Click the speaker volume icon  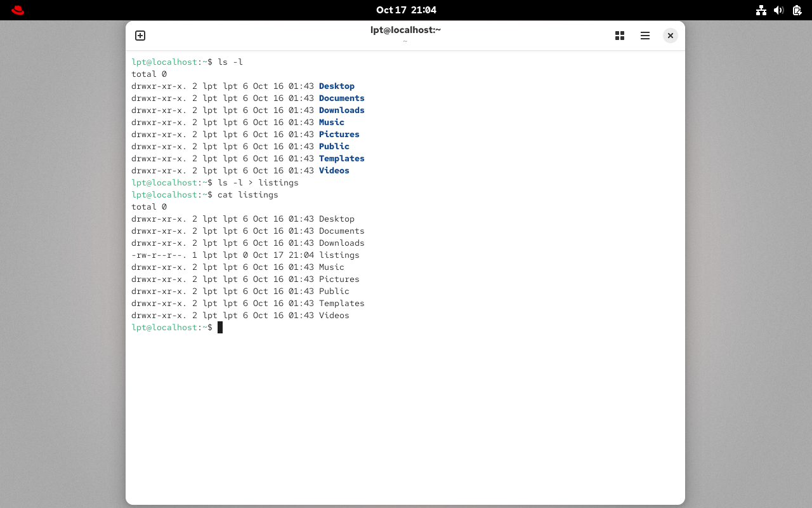(779, 10)
